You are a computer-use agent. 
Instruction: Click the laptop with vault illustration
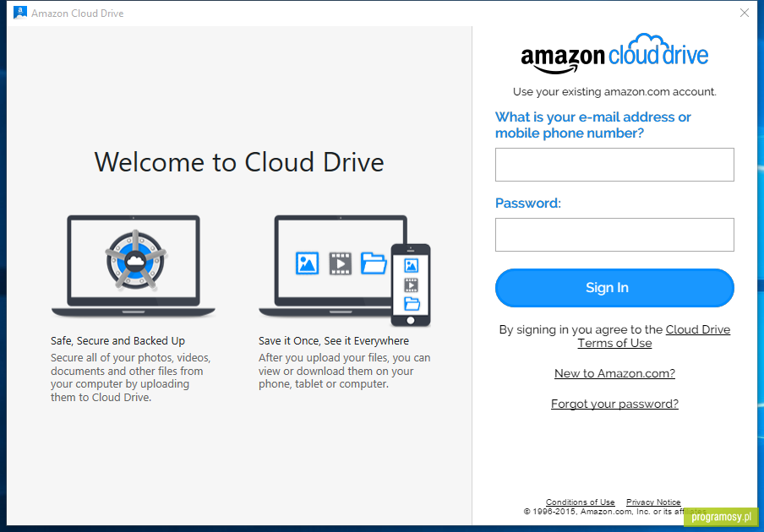tap(134, 266)
